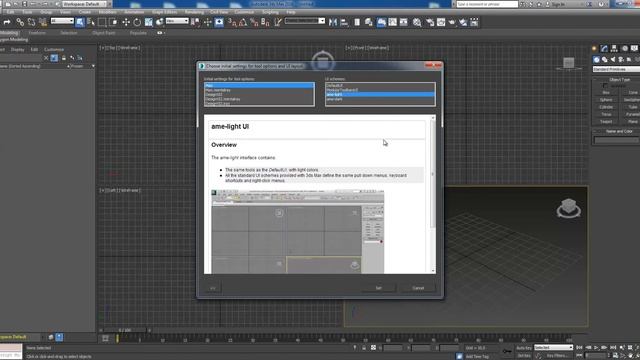Open Edit Named Selection Sets
The image size is (640, 360).
(278, 22)
